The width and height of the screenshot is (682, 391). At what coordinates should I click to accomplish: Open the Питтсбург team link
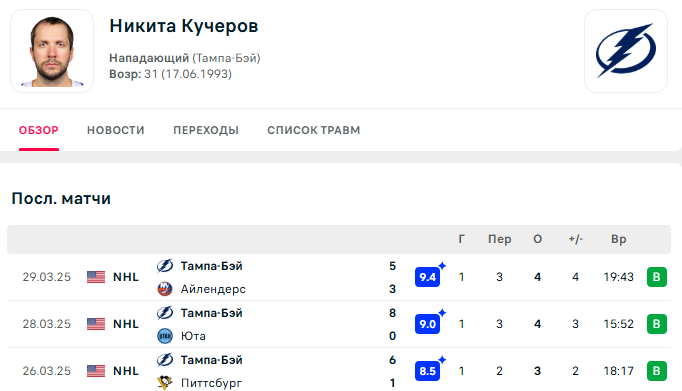(211, 383)
